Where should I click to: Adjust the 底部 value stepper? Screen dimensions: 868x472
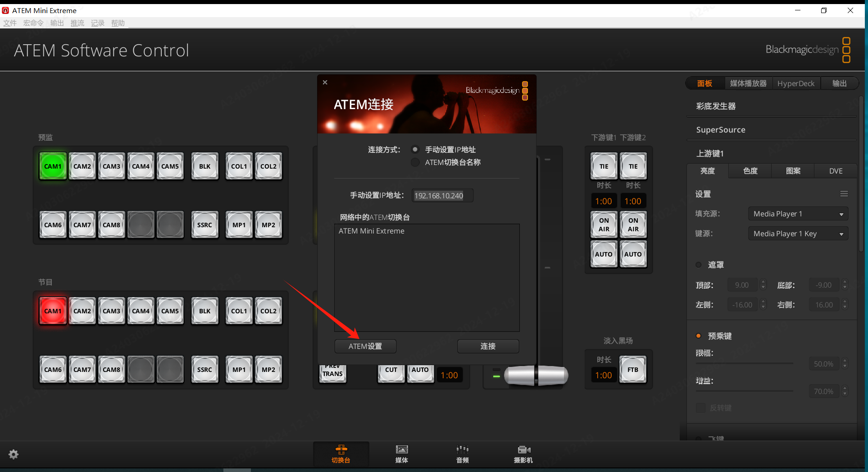coord(845,285)
